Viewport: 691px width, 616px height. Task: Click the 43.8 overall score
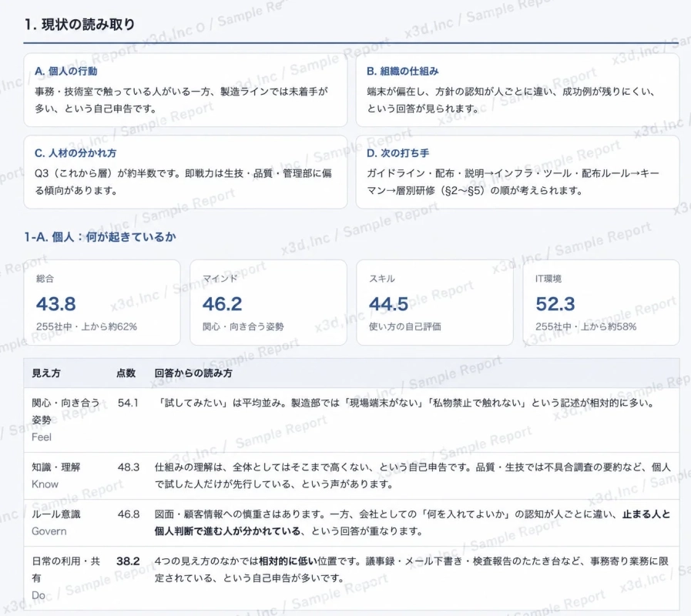[56, 303]
